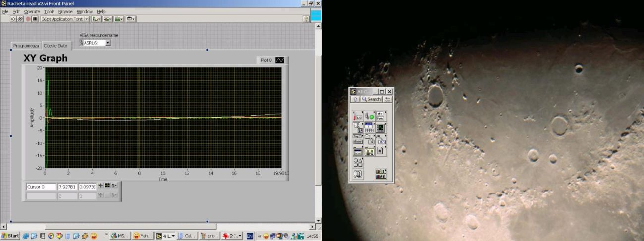Open the File menu
644x241 pixels.
coord(5,11)
